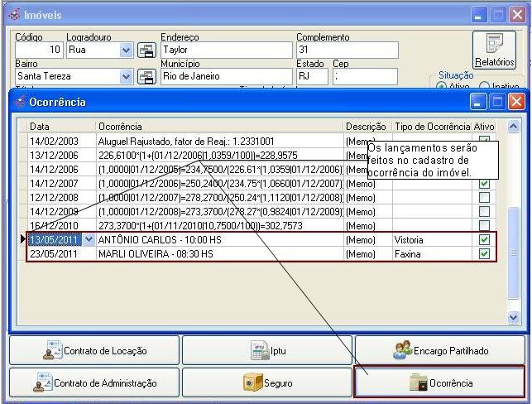Open the Relatórios reports button
Screen dimensions: 532x404
(x=495, y=50)
